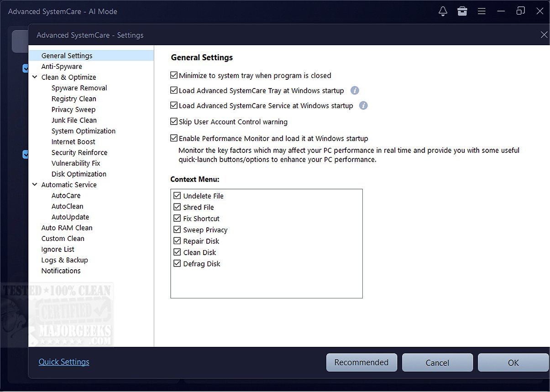The width and height of the screenshot is (550, 392).
Task: Toggle Skip User Account Control warning
Action: click(174, 121)
